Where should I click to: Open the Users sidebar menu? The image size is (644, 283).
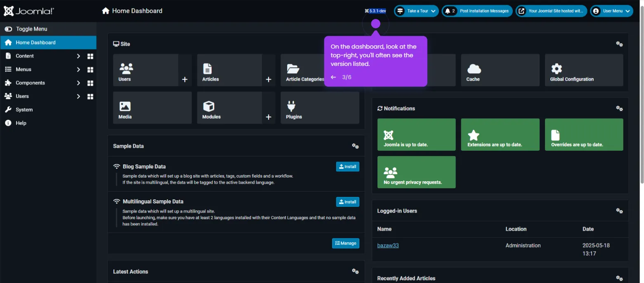click(22, 96)
